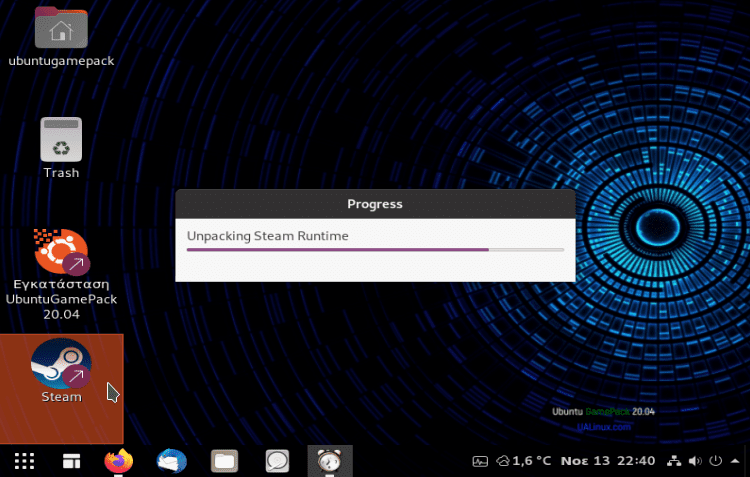Click the Progress dialog title bar
This screenshot has width=750, height=477.
tap(375, 204)
